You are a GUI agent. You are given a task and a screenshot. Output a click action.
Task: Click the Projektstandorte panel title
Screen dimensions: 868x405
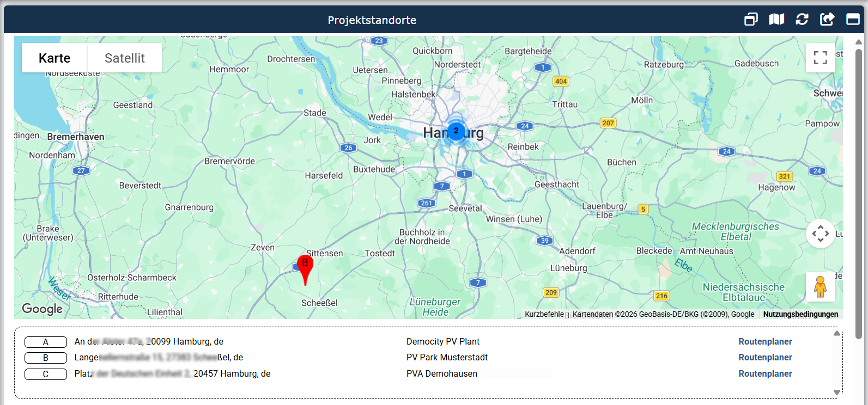[372, 20]
